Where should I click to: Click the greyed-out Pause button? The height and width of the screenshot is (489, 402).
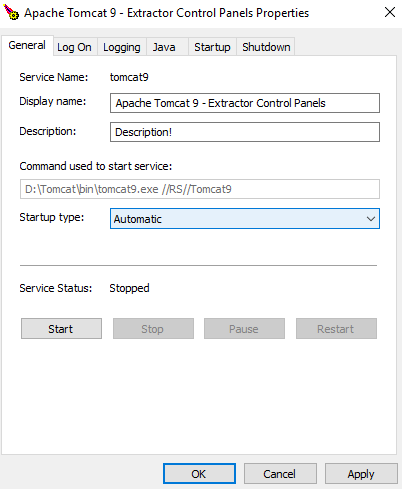pos(244,329)
